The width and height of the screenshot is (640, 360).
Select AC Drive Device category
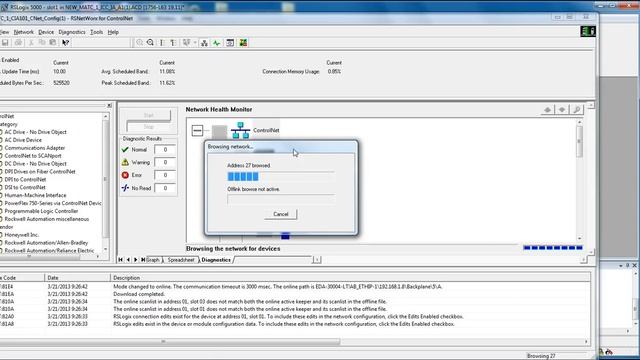click(x=23, y=140)
